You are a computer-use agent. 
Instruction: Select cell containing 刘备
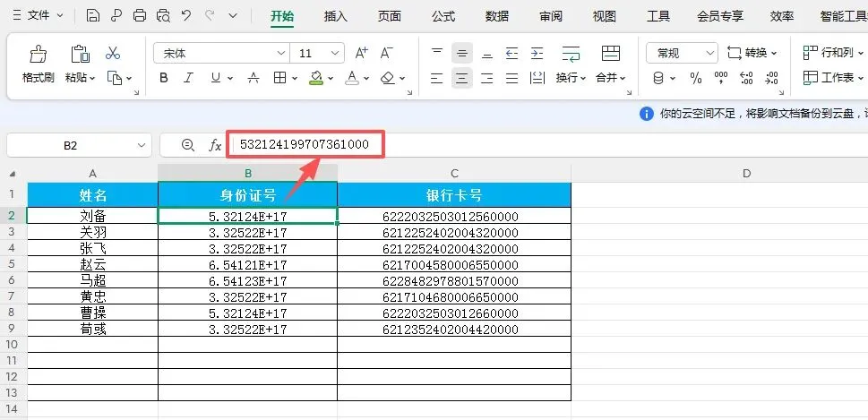point(92,216)
